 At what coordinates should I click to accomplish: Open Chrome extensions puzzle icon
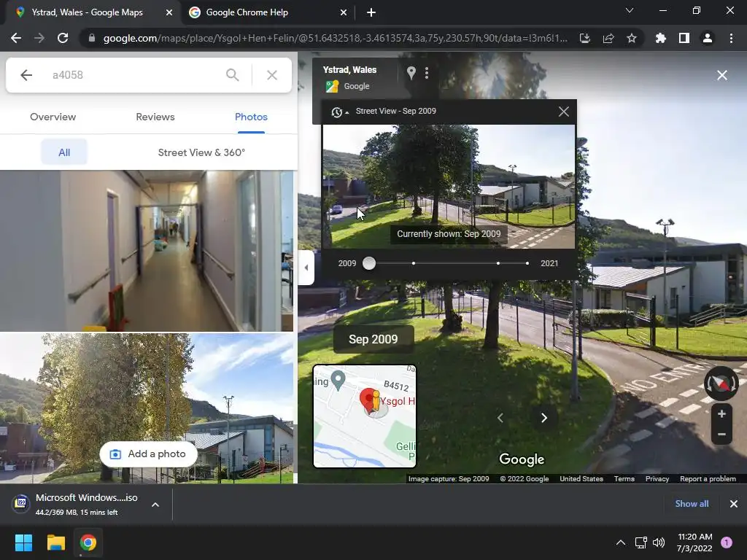pyautogui.click(x=660, y=38)
